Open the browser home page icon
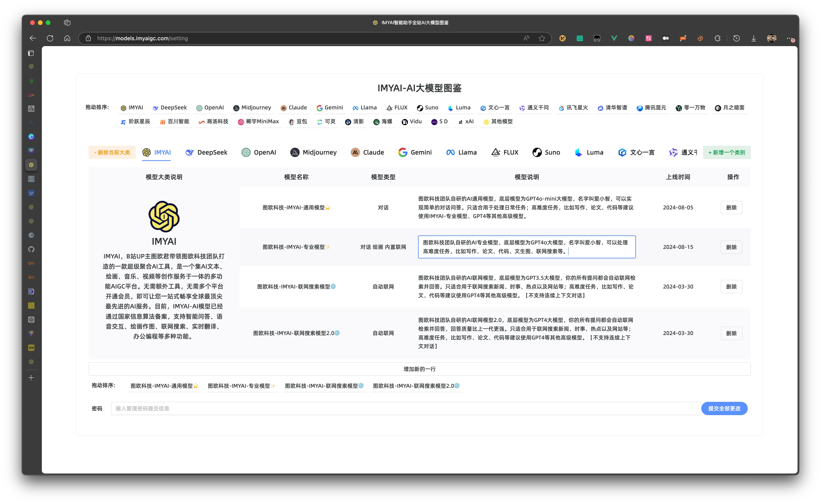 (x=67, y=38)
